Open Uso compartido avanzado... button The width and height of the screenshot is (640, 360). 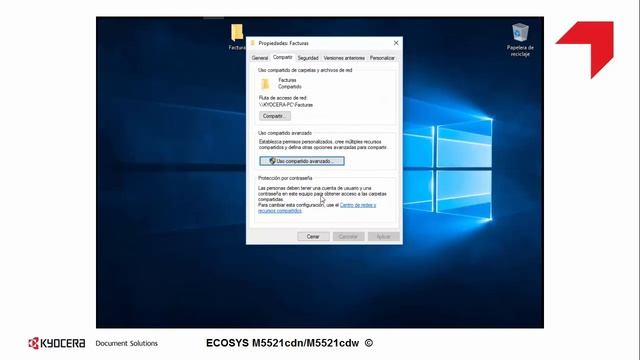302,161
